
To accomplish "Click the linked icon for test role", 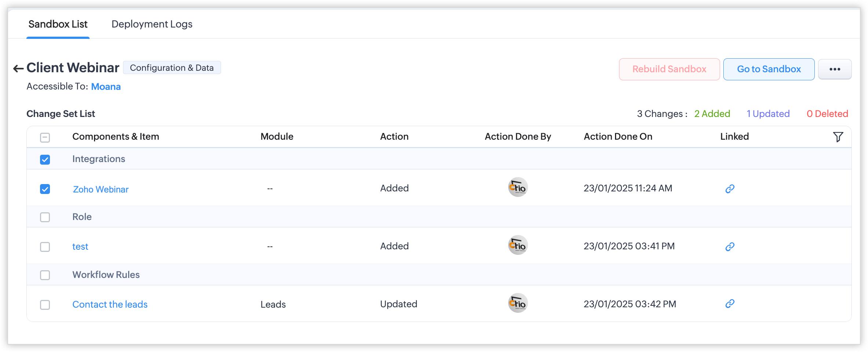I will tap(730, 247).
